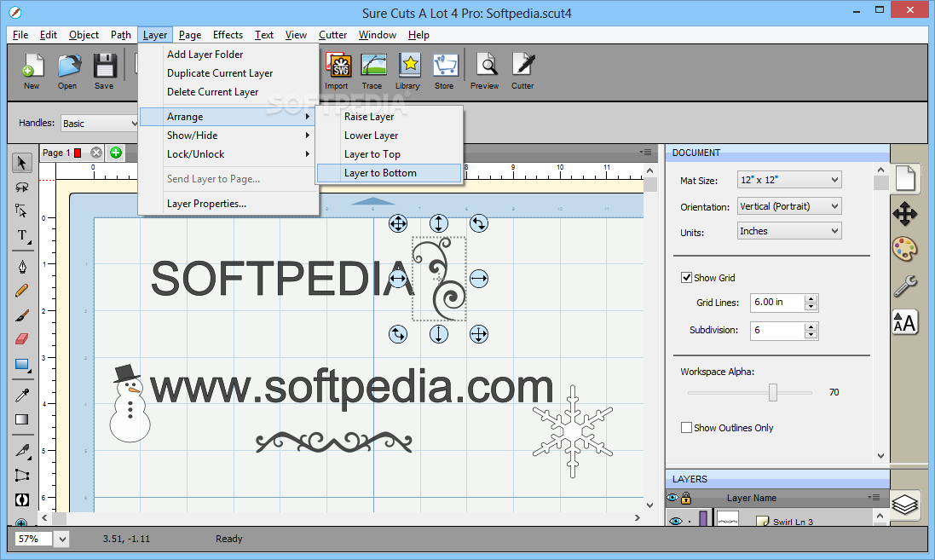Open the stacked Layers panel icon
The width and height of the screenshot is (935, 560).
905,505
